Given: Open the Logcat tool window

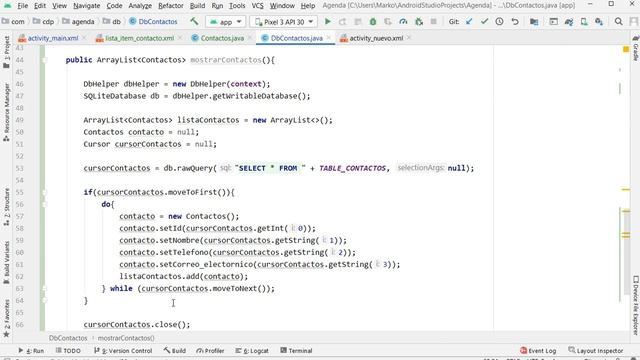Looking at the screenshot, I should point(252,351).
